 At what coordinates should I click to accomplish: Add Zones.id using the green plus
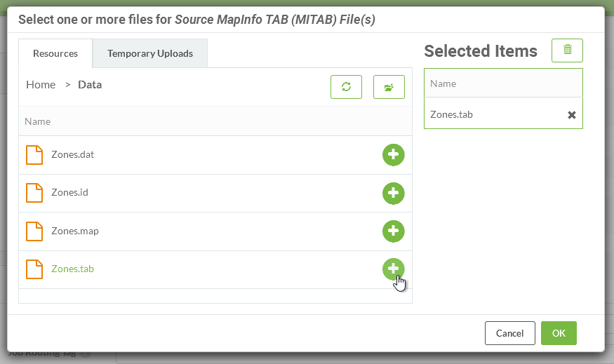[393, 193]
